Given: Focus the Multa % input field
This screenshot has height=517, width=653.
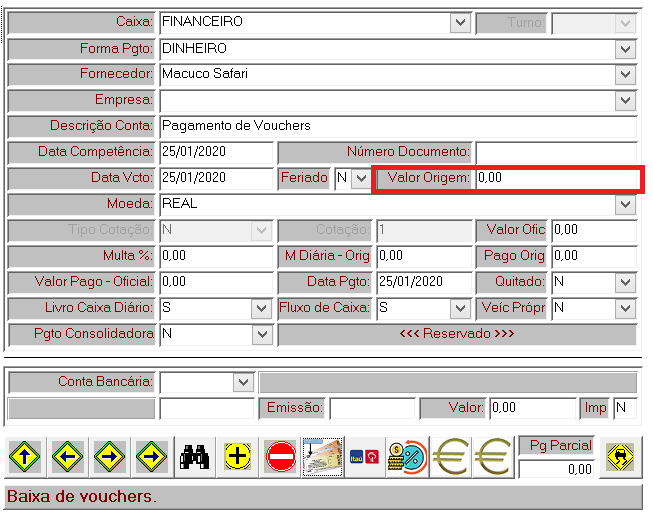Looking at the screenshot, I should 216,256.
